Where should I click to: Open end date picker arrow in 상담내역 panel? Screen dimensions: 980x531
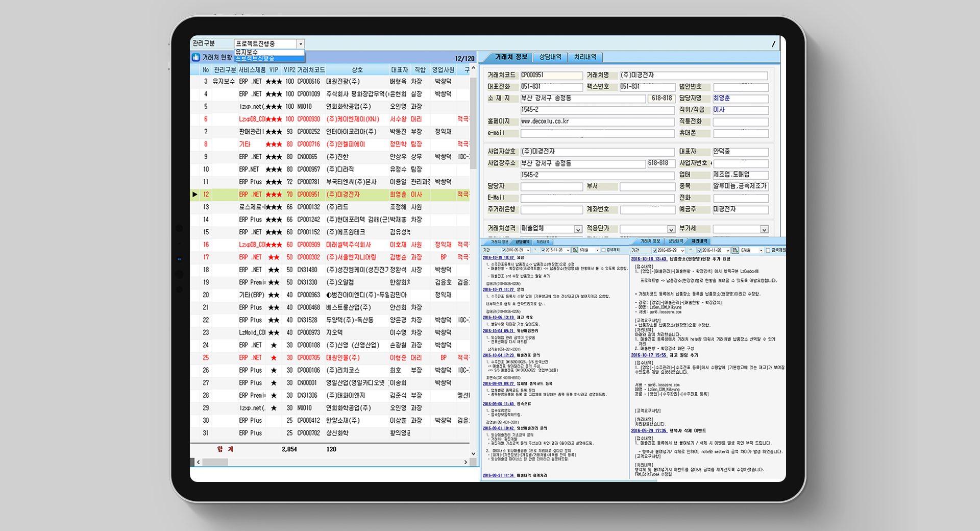point(568,250)
